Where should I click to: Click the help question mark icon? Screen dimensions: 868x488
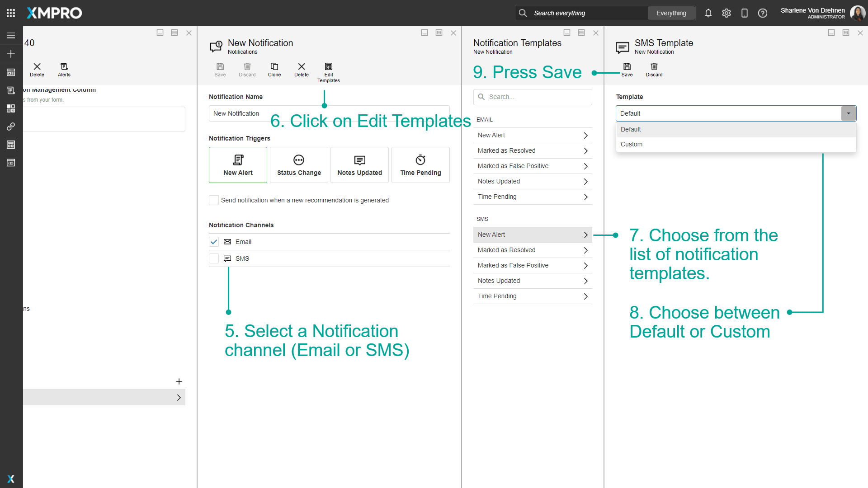[762, 13]
